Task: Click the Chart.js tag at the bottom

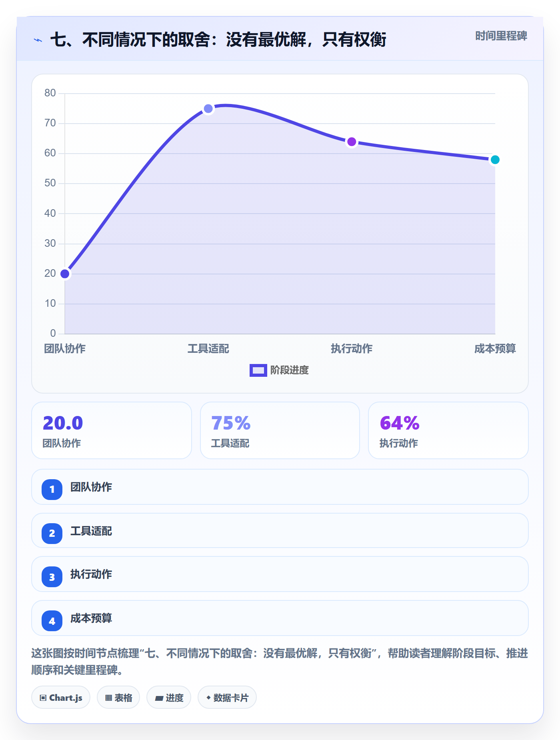Action: tap(61, 698)
